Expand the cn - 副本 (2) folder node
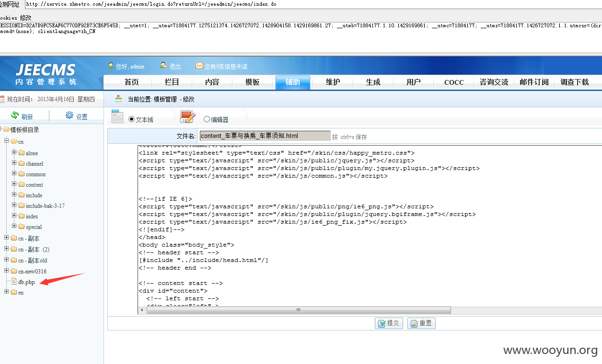 [7, 249]
